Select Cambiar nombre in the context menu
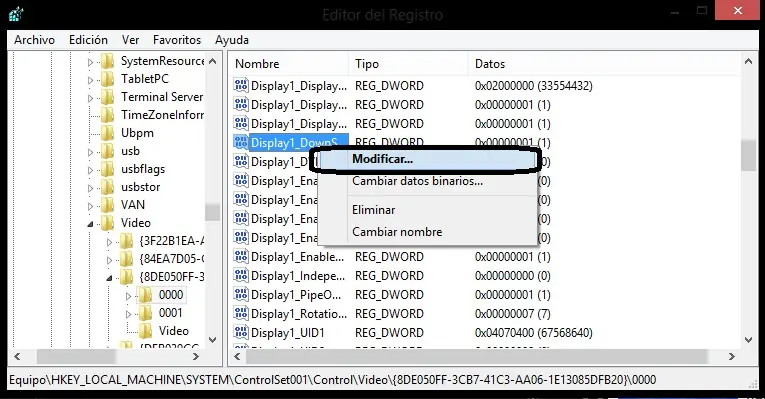 (426, 232)
